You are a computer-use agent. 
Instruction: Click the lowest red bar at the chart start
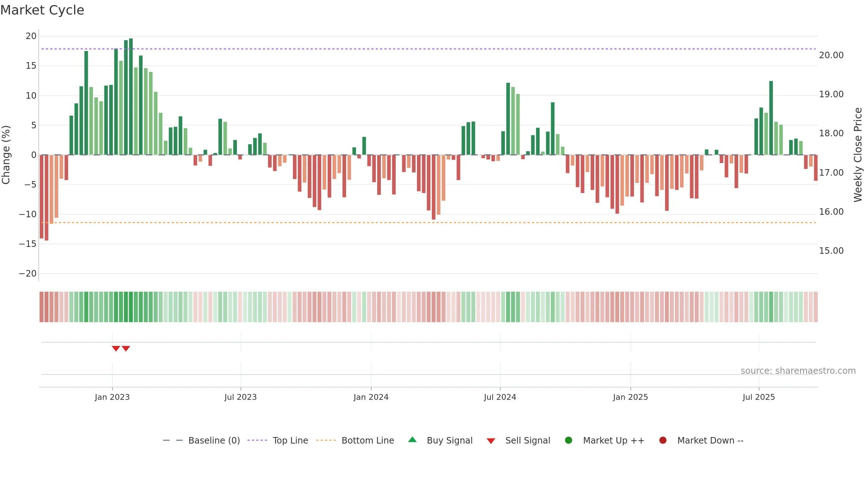46,197
